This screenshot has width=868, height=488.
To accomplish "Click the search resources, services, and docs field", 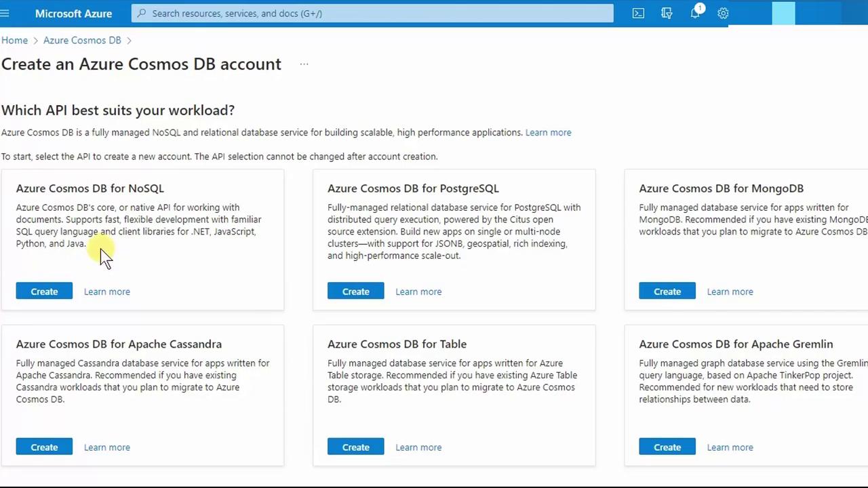I will 373,13.
